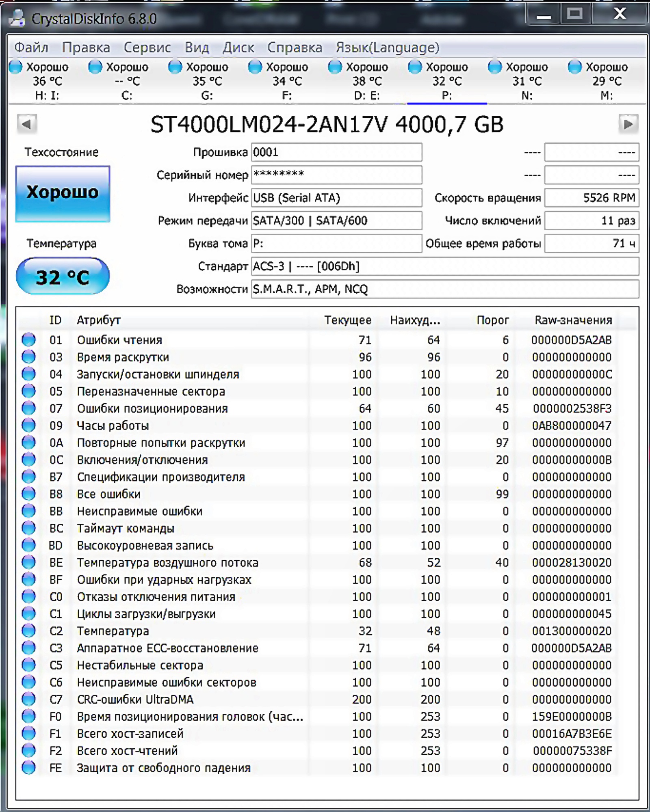Click status orb for Неисправимые ошибки секторов
Viewport: 650px width, 812px height.
pyautogui.click(x=28, y=682)
